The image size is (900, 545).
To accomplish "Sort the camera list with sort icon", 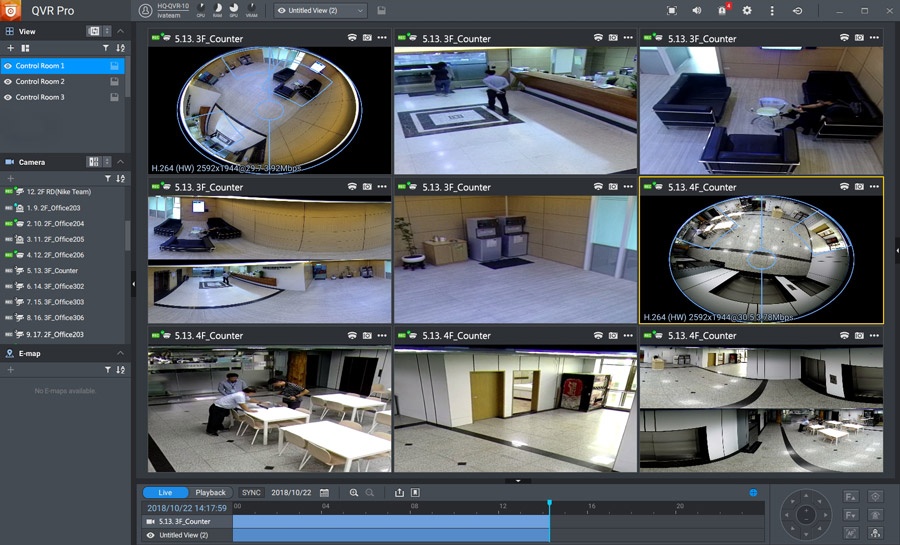I will coord(121,178).
